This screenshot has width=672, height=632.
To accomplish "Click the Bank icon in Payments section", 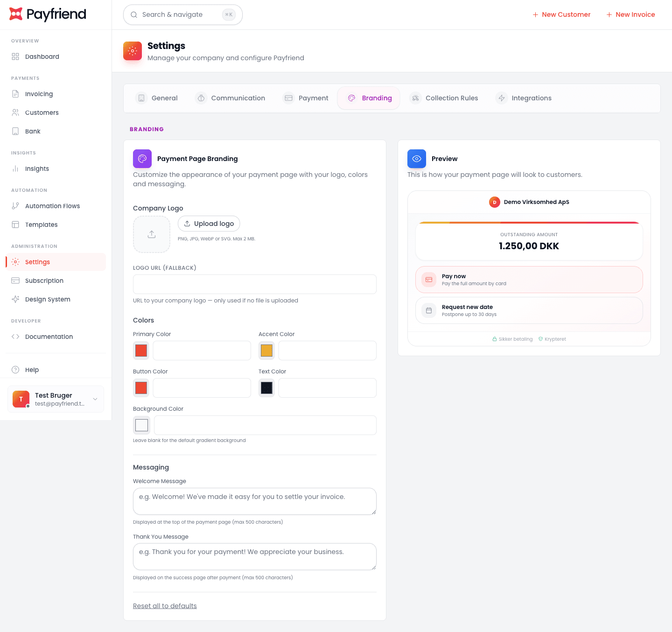I will (x=15, y=131).
